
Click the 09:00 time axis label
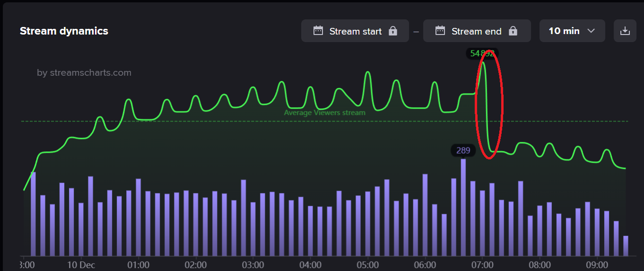597,264
